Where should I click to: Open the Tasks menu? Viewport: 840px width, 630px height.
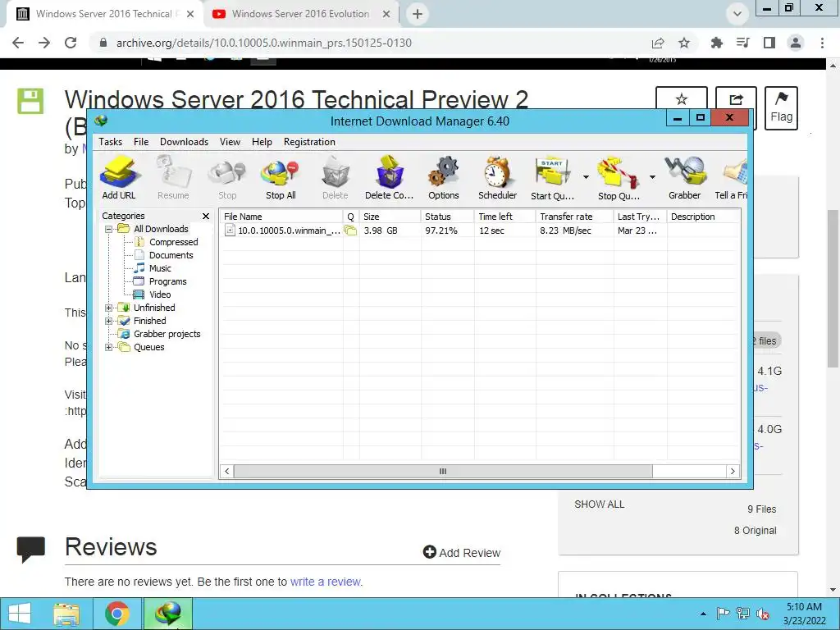[111, 142]
